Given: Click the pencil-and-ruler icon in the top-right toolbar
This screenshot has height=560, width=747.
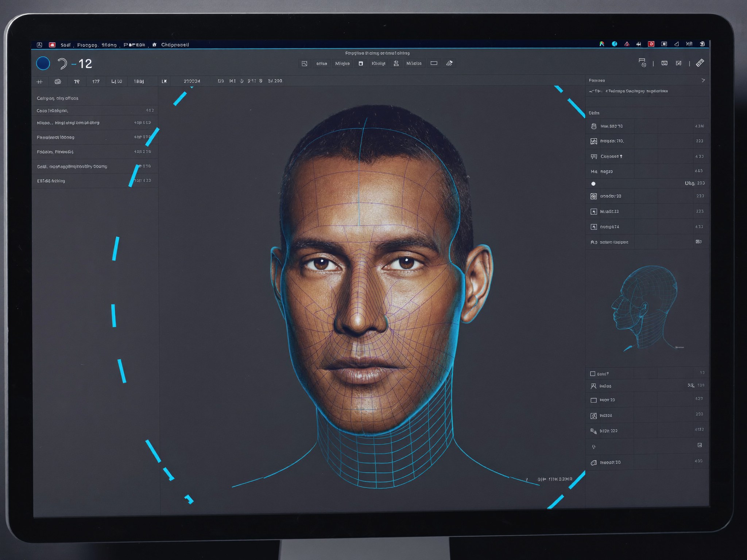Looking at the screenshot, I should (700, 63).
